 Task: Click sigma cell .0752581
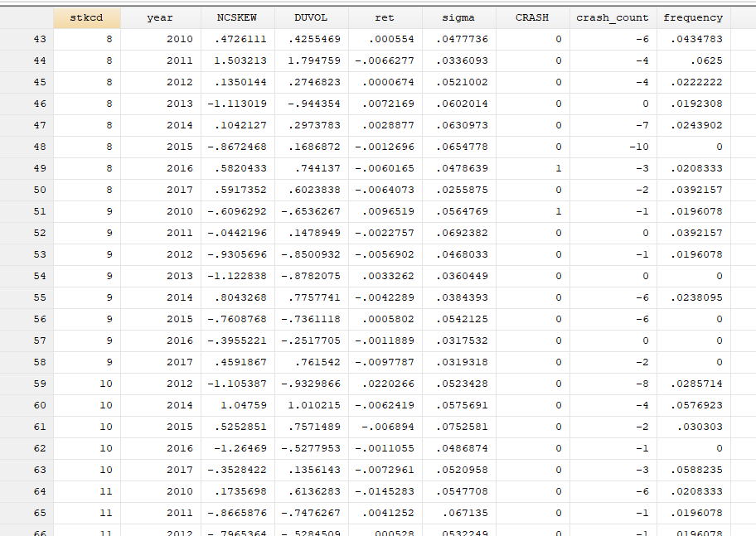point(458,427)
